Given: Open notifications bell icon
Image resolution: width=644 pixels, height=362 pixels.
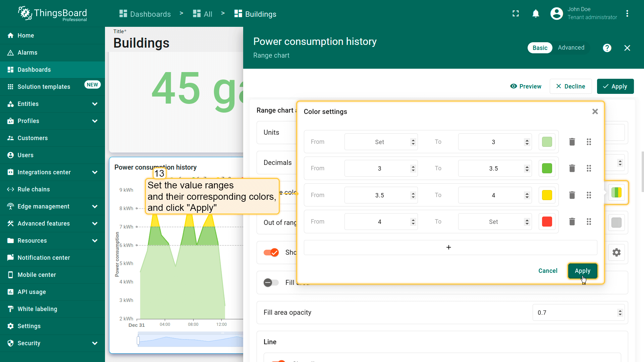Looking at the screenshot, I should pos(536,13).
